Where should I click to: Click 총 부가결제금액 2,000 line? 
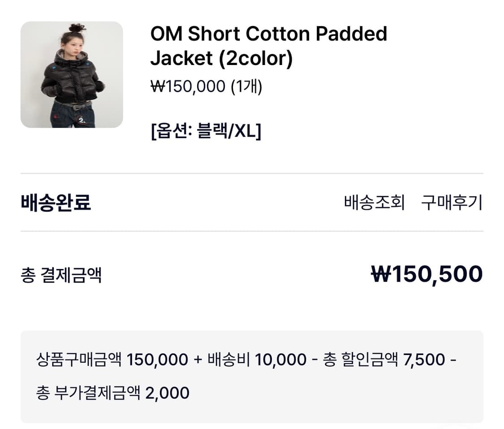112,393
